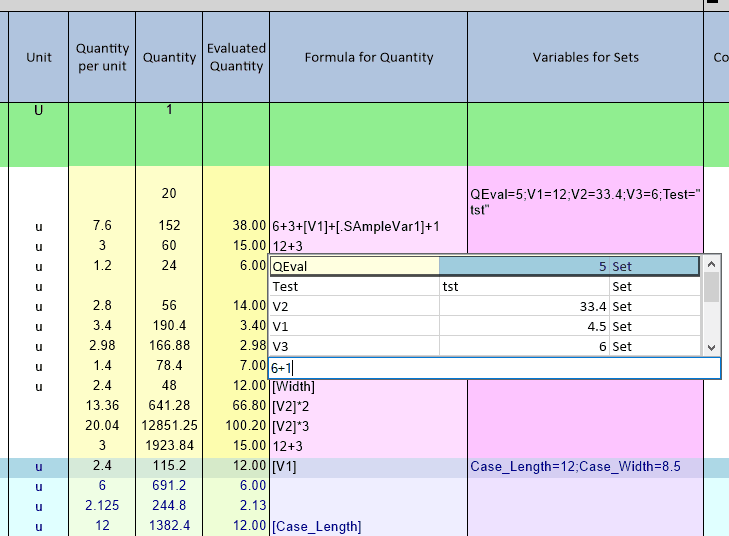Select the QEval variable name cell

[x=354, y=266]
